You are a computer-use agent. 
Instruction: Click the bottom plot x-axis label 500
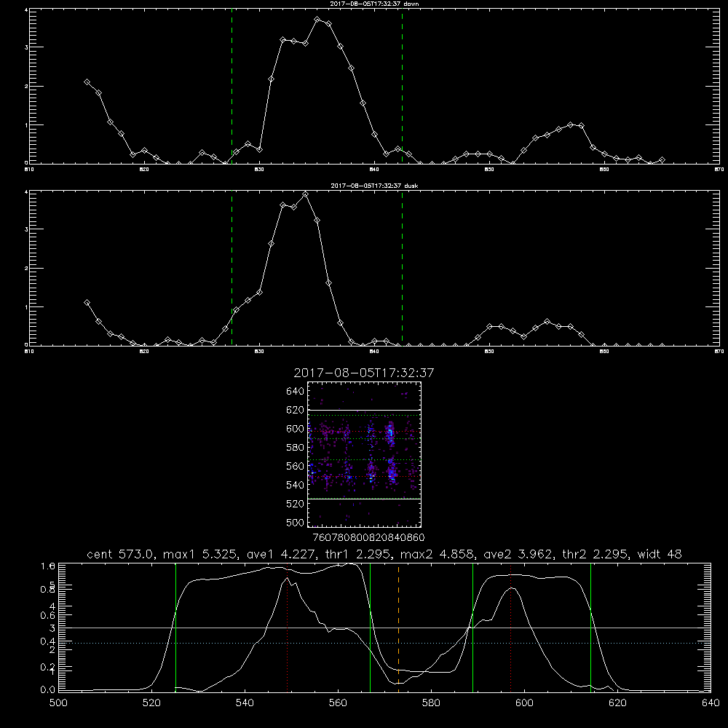(58, 703)
